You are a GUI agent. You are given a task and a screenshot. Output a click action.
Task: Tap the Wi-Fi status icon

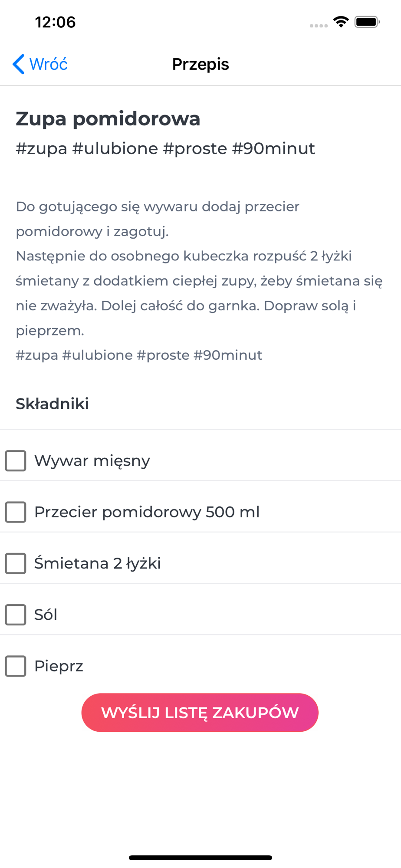(341, 22)
